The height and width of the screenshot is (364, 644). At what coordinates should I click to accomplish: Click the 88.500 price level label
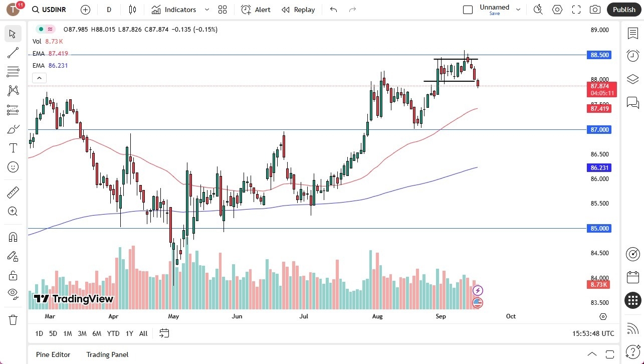coord(599,55)
